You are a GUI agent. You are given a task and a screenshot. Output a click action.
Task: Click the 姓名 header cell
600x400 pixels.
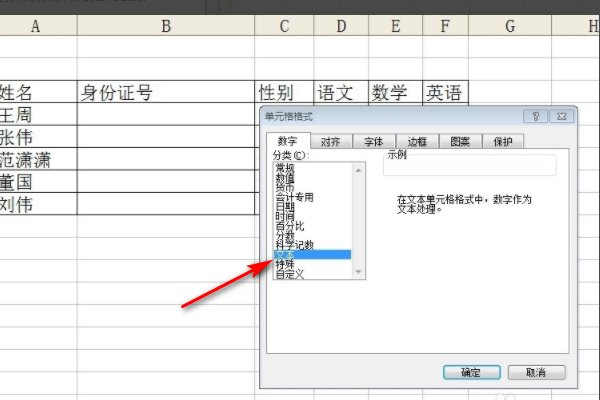coord(38,92)
